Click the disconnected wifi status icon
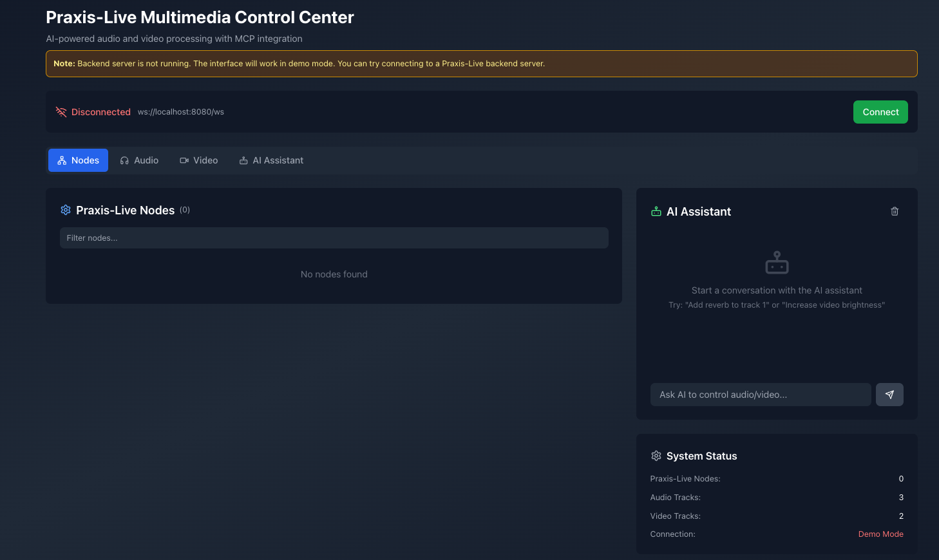 61,112
